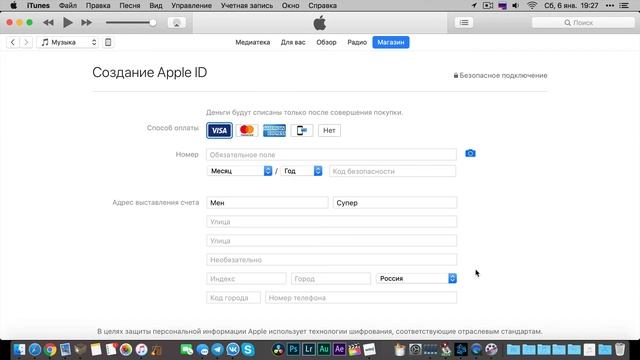Open the 'Россия' country dropdown
Image resolution: width=640 pixels, height=360 pixels.
[x=416, y=278]
